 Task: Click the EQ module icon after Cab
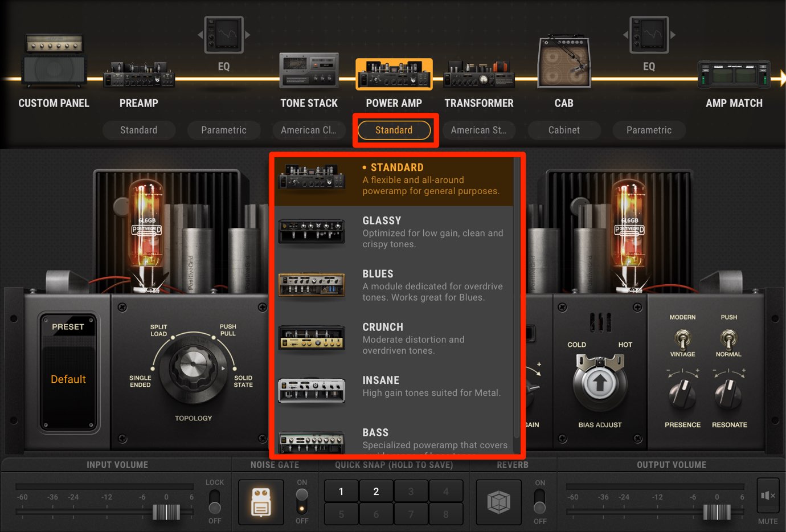649,35
